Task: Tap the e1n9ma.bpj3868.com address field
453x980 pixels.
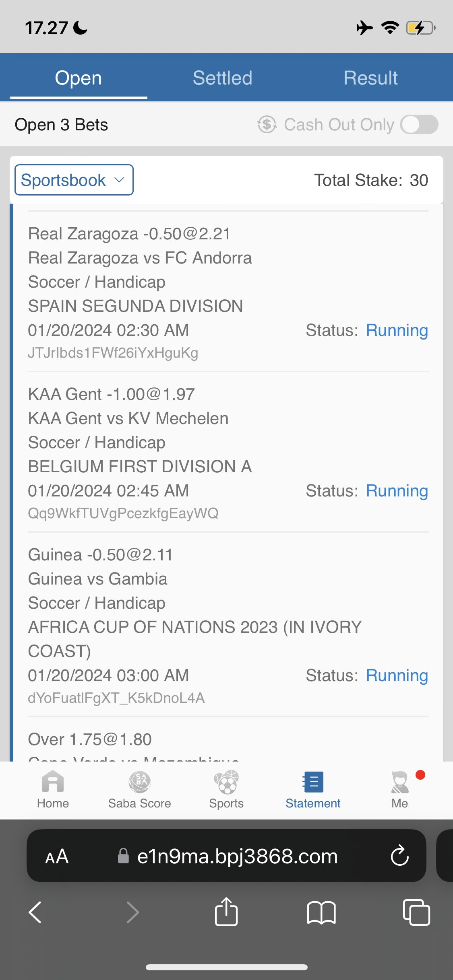Action: (x=237, y=856)
